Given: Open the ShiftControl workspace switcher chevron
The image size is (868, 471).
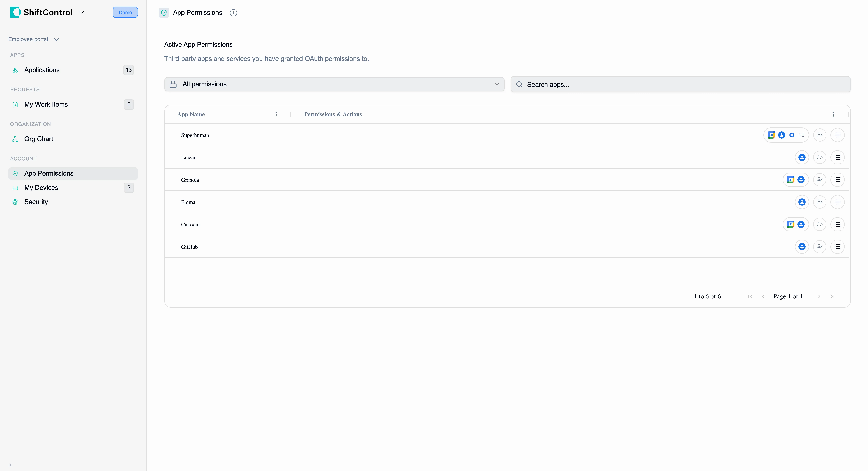Looking at the screenshot, I should [82, 12].
